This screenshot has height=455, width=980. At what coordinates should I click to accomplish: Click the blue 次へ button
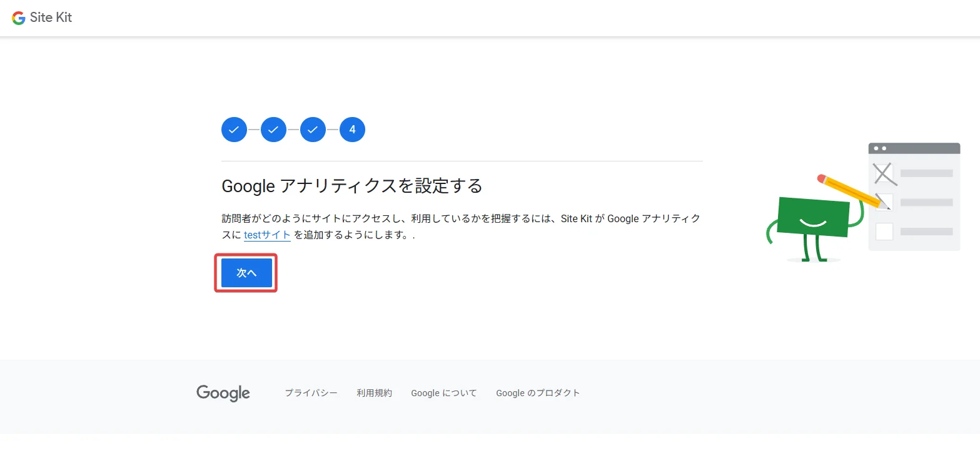pos(246,273)
